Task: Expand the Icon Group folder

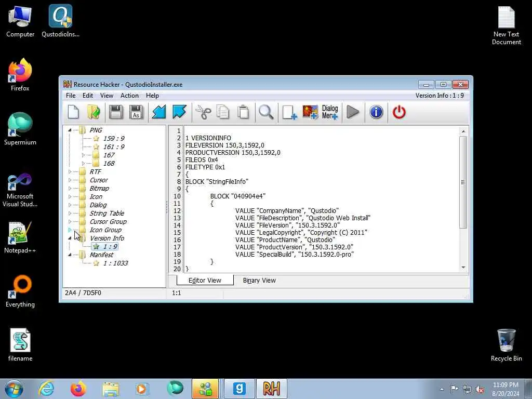Action: click(x=70, y=230)
